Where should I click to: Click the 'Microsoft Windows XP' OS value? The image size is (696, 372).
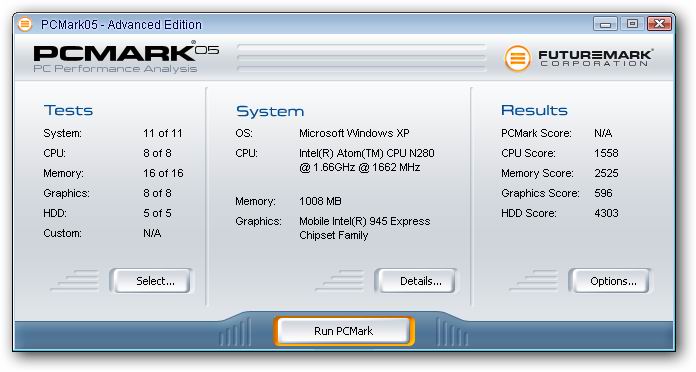click(x=354, y=133)
